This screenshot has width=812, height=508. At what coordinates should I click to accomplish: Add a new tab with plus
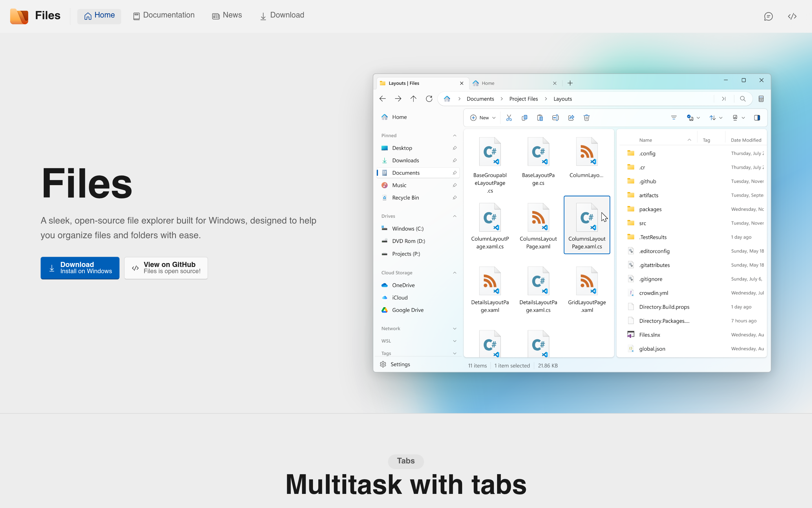[570, 83]
